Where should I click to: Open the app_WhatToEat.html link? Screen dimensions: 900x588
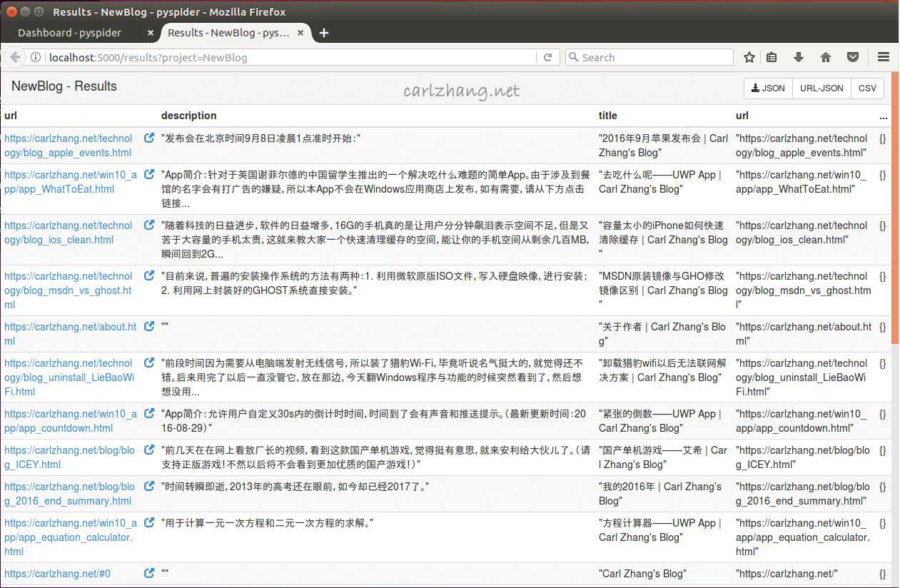tap(70, 181)
